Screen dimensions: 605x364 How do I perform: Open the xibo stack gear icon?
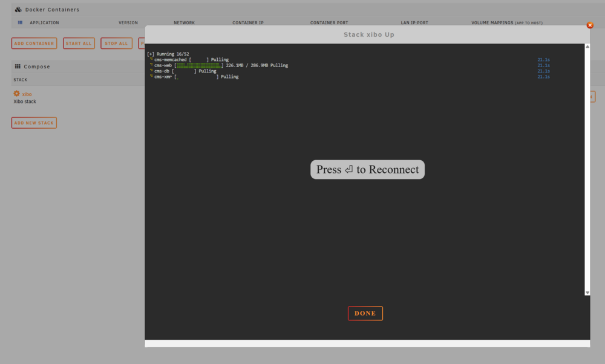coord(16,93)
